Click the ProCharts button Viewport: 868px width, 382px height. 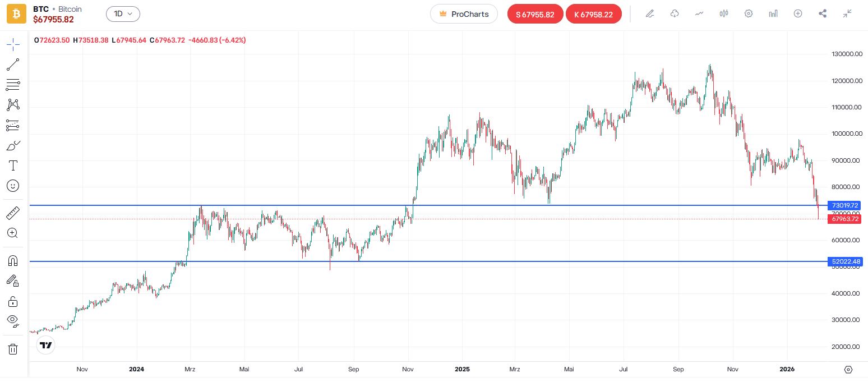click(464, 14)
